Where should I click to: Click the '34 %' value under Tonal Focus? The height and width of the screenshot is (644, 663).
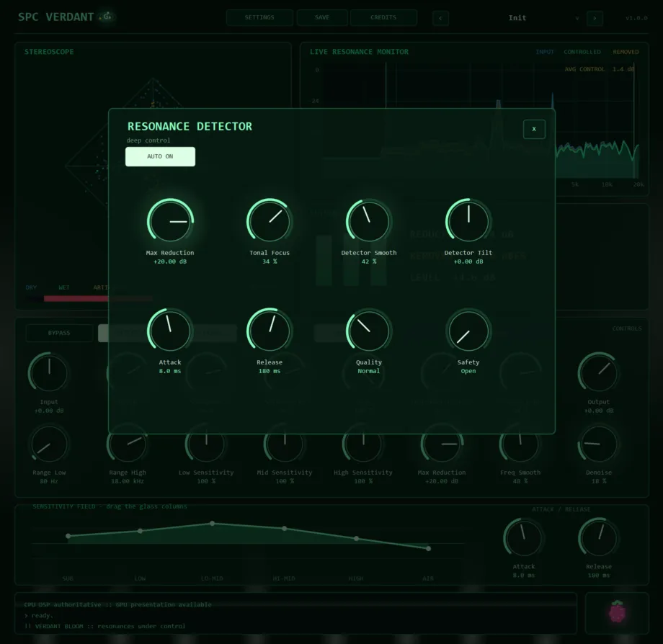[x=270, y=261]
